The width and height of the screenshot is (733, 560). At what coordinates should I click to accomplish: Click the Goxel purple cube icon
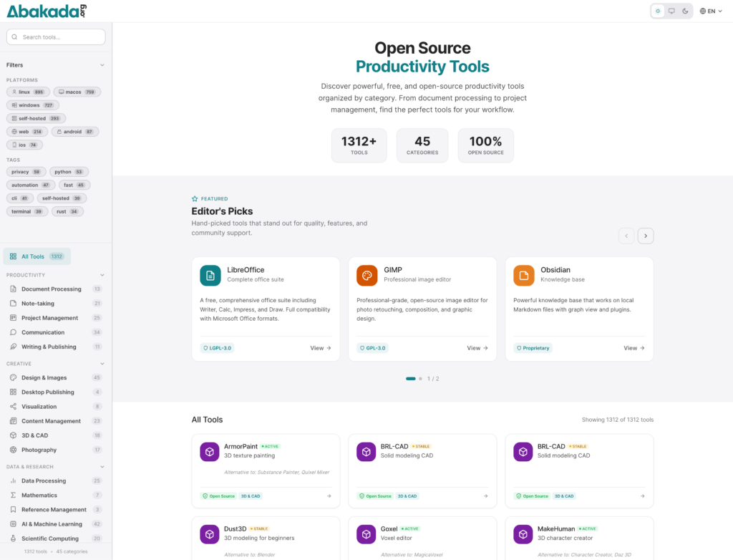tap(366, 534)
